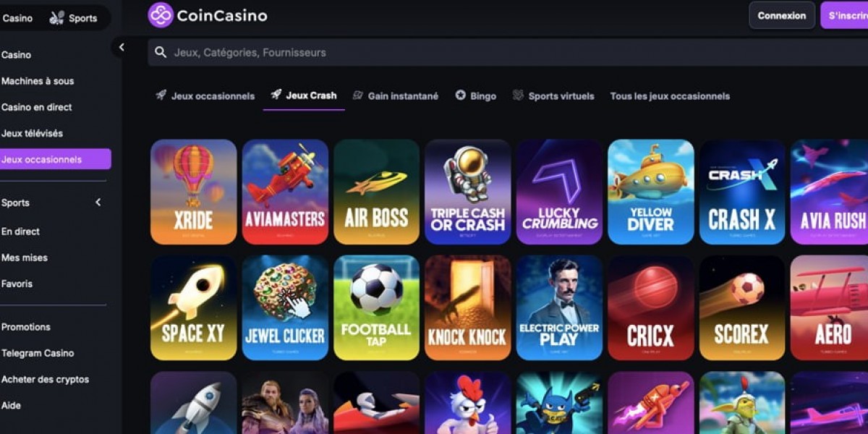868x434 pixels.
Task: Switch to the Casino toggle
Action: point(17,18)
